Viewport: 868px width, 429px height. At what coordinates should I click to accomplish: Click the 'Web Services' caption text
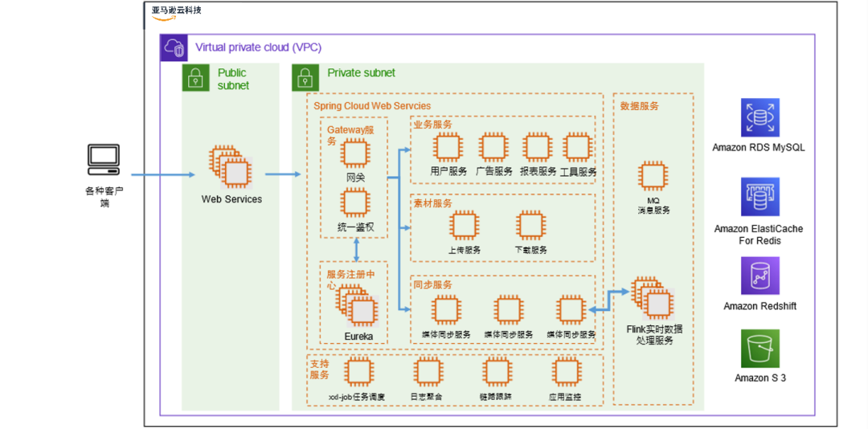pos(231,198)
